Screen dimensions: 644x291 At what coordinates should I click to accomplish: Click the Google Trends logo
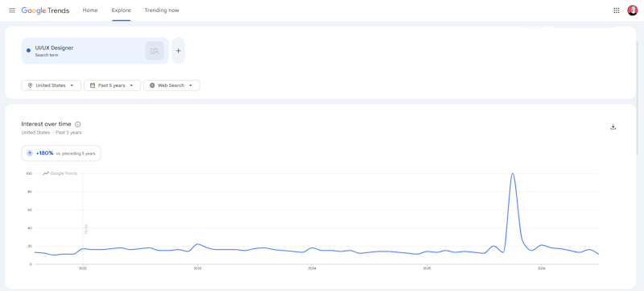(45, 10)
